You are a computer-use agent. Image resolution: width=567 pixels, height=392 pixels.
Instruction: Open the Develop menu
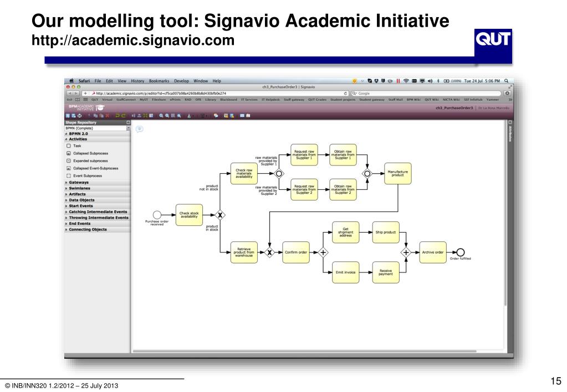(182, 81)
